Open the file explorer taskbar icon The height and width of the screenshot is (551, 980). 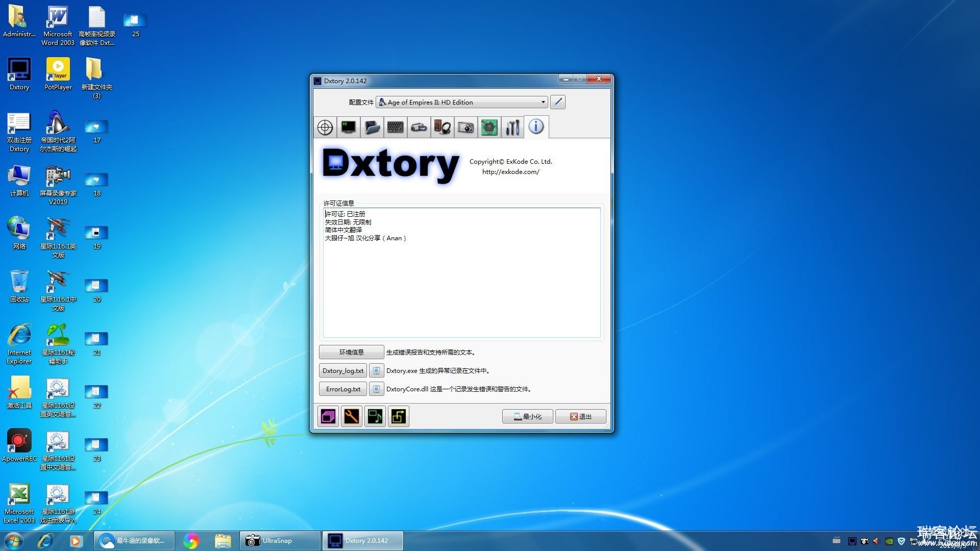223,541
